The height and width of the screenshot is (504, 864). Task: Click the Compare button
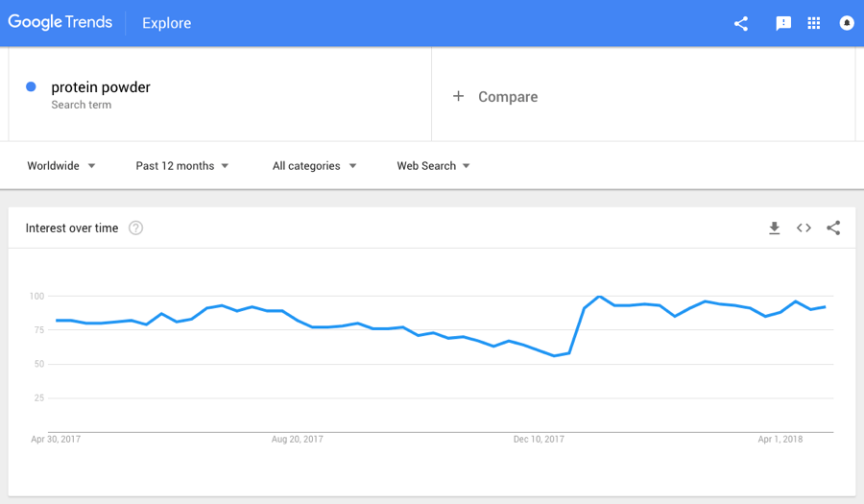(507, 97)
